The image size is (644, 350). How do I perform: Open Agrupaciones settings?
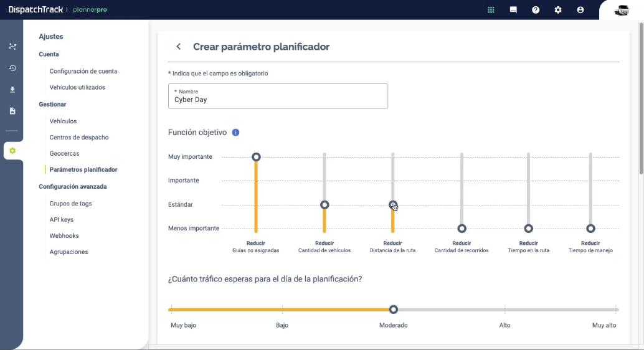pos(69,252)
